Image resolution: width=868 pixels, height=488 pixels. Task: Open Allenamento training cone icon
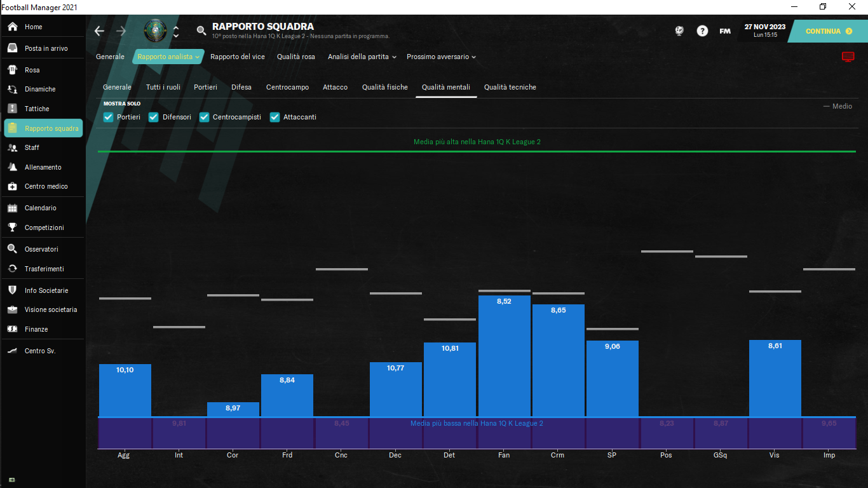pos(12,167)
